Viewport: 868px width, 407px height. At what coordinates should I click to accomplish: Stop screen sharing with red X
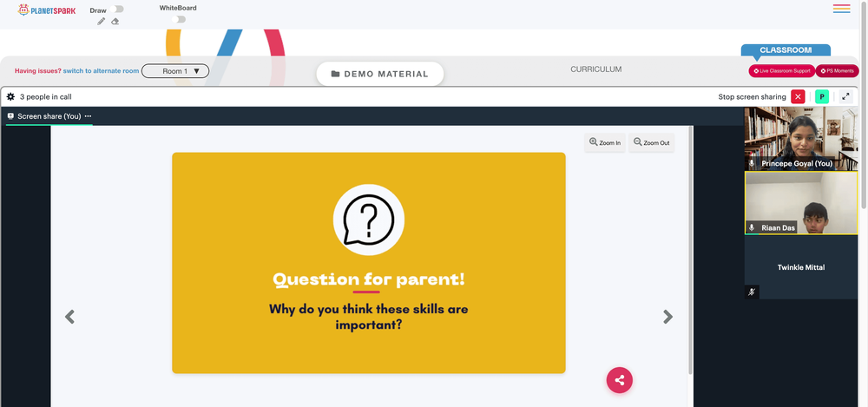(798, 97)
